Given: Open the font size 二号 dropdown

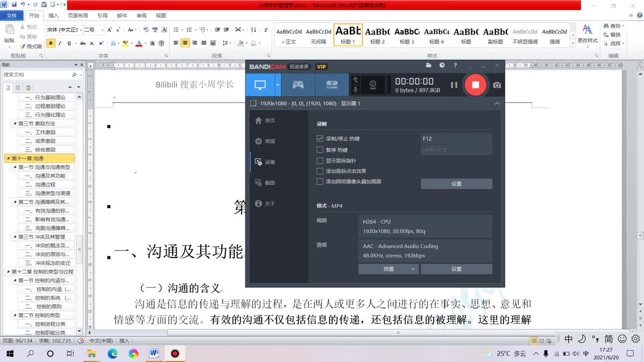Looking at the screenshot, I should (103, 30).
